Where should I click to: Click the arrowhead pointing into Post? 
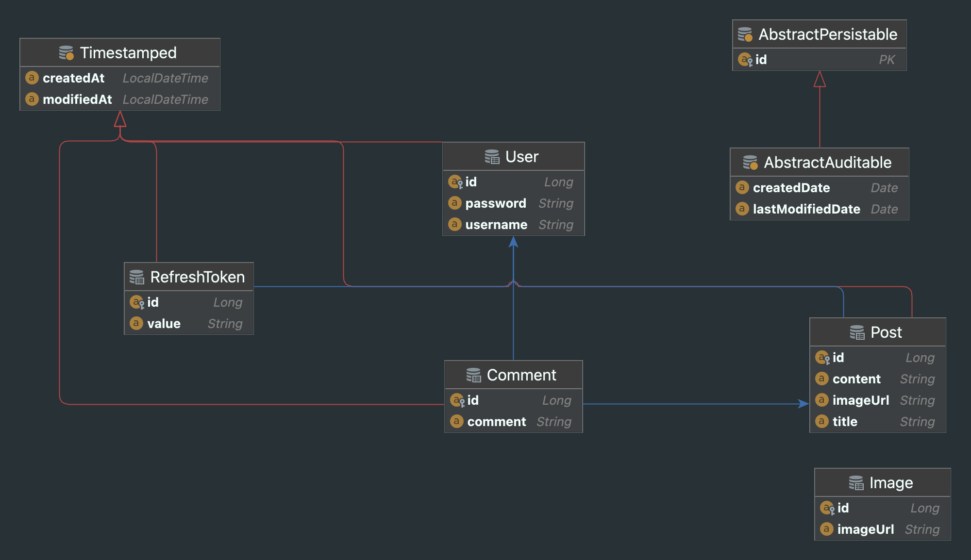coord(804,404)
